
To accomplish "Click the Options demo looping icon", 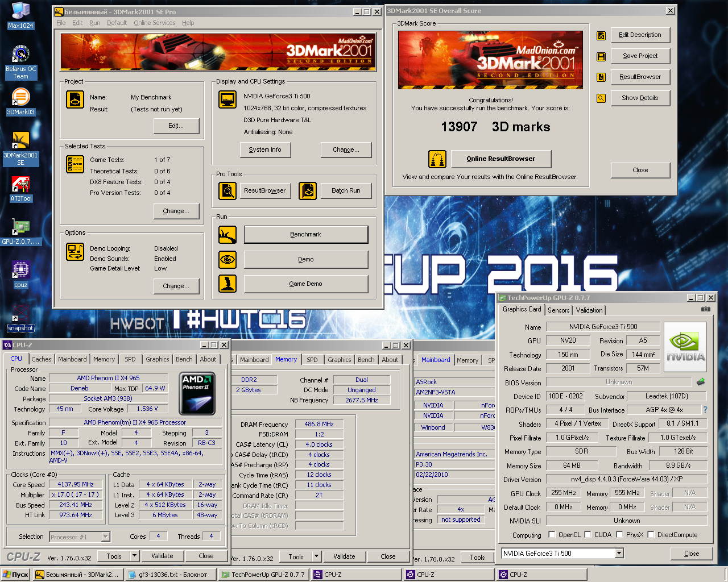I will click(75, 251).
